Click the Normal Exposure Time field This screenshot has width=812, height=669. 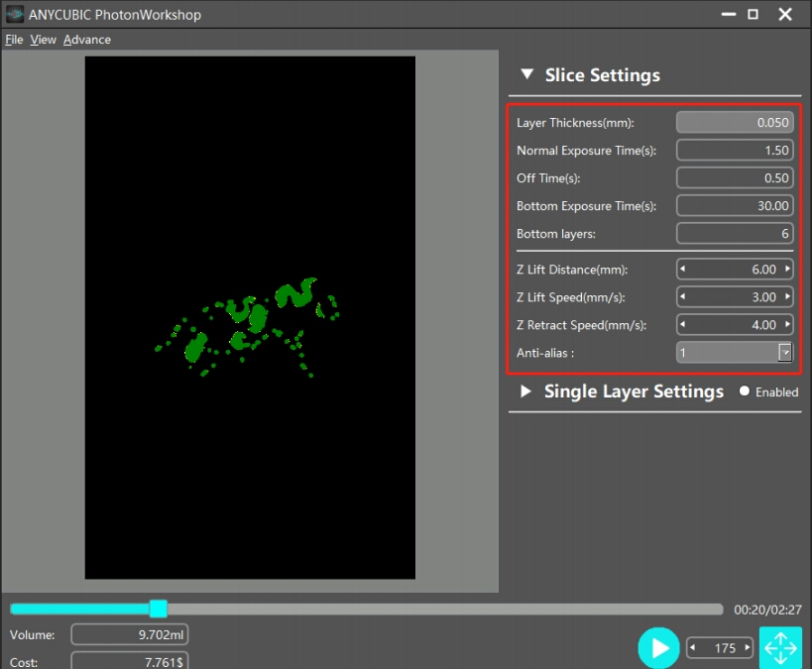pyautogui.click(x=735, y=151)
